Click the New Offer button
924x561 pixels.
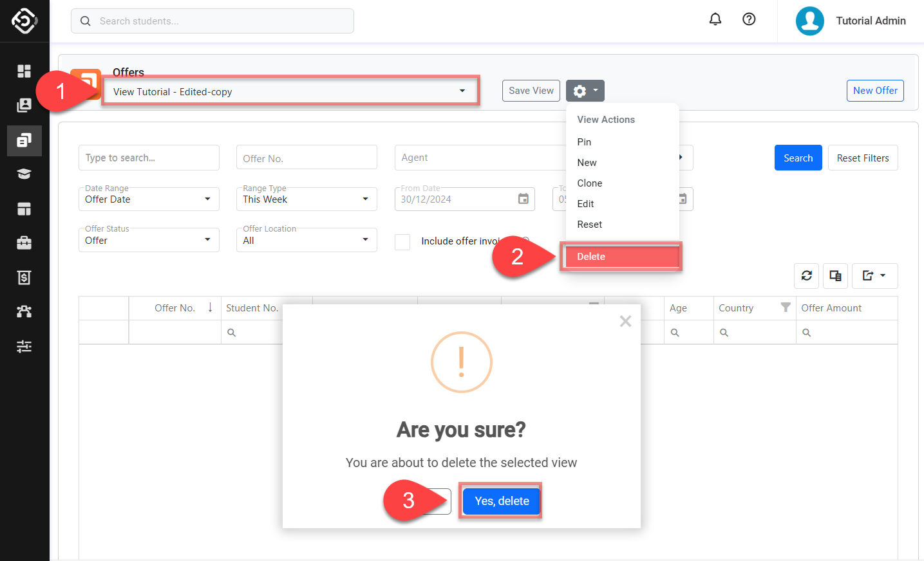tap(874, 91)
